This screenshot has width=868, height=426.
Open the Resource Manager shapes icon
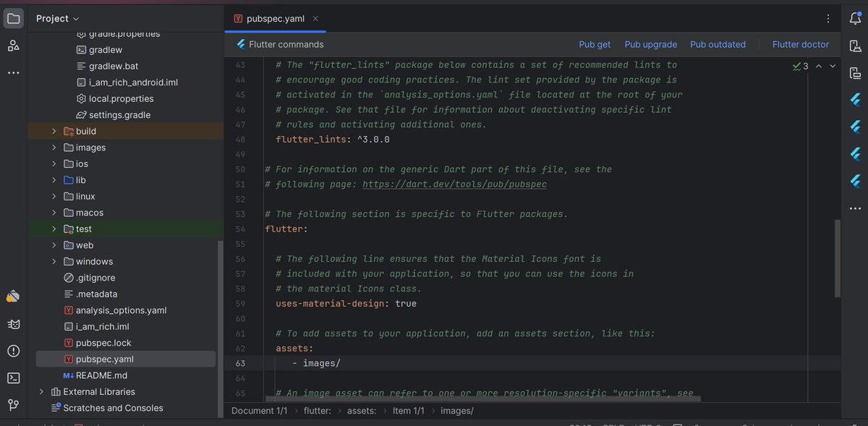13,46
